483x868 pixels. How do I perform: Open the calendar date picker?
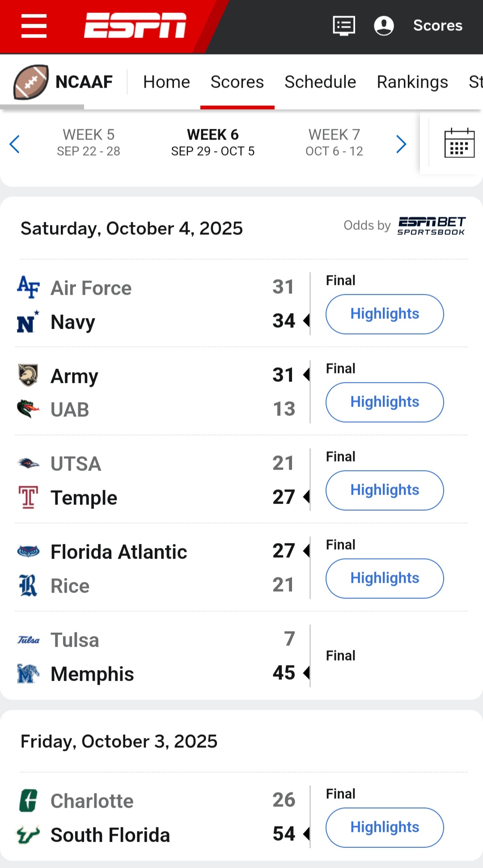click(x=459, y=143)
